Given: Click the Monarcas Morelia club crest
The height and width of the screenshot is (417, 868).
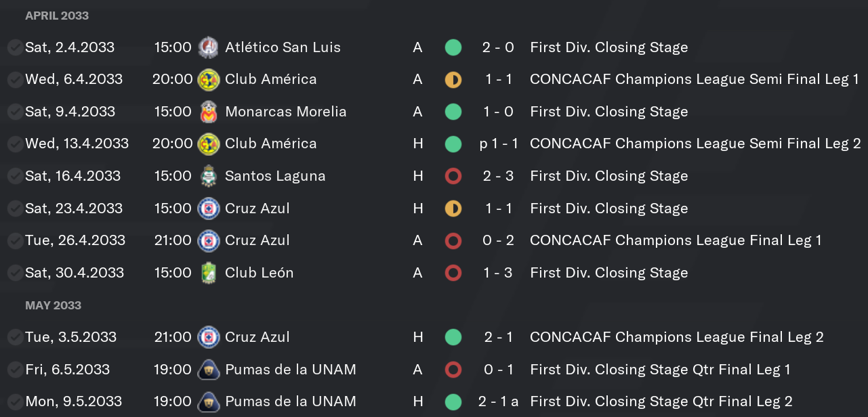Looking at the screenshot, I should (x=208, y=112).
